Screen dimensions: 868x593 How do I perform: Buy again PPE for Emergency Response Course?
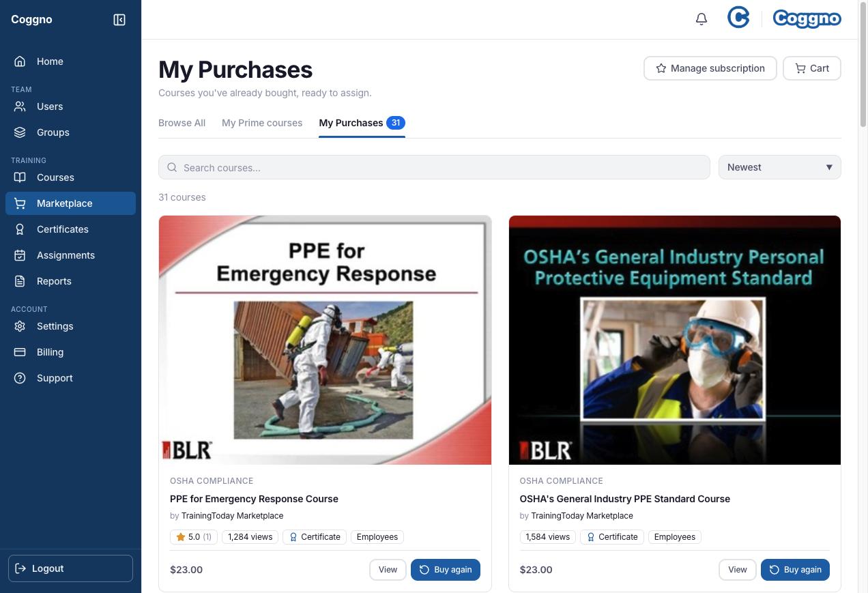click(446, 570)
